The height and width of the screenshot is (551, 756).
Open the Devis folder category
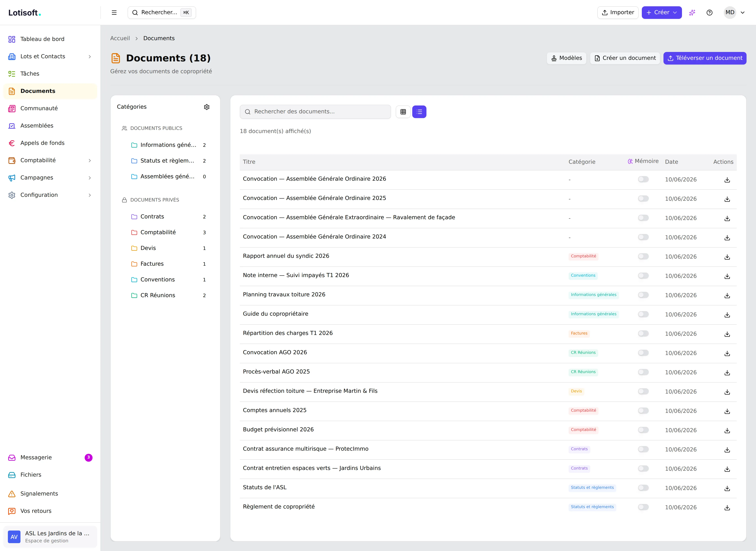point(169,248)
